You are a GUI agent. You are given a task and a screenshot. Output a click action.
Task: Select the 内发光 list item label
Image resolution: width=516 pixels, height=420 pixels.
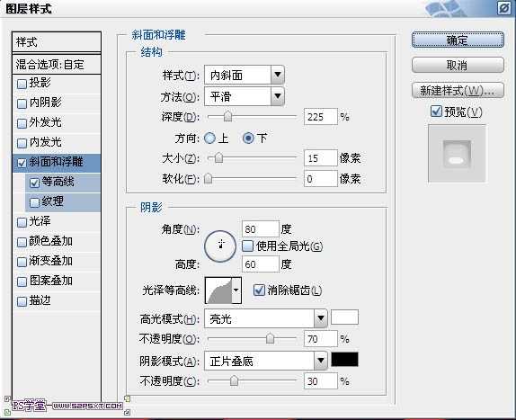click(x=46, y=142)
